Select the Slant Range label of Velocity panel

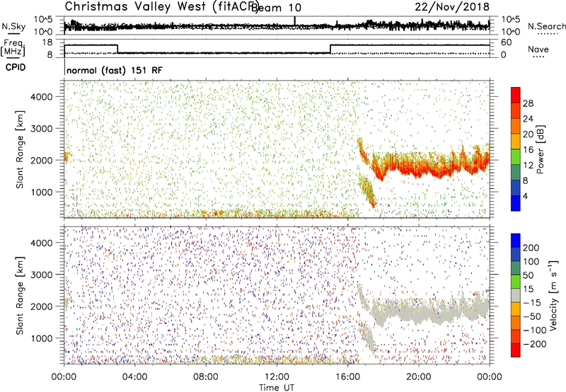pos(20,296)
